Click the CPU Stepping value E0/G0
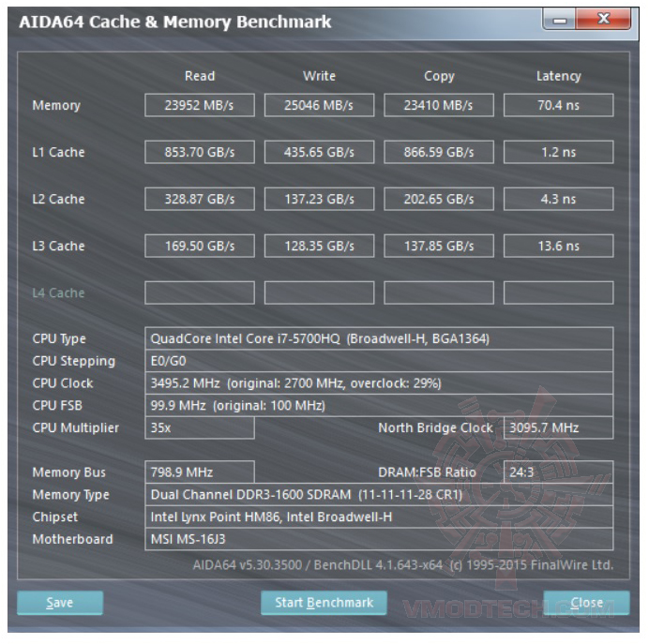Image resolution: width=649 pixels, height=644 pixels. 379,361
